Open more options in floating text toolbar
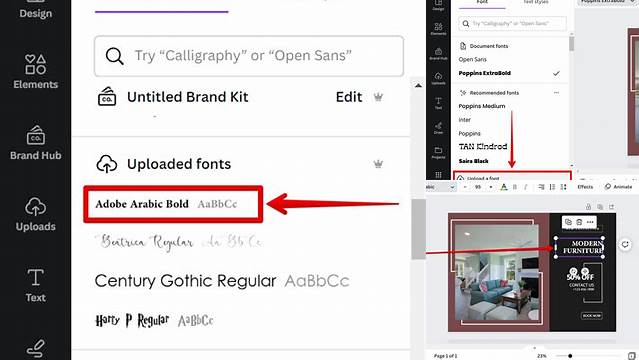This screenshot has height=360, width=639. [590, 222]
